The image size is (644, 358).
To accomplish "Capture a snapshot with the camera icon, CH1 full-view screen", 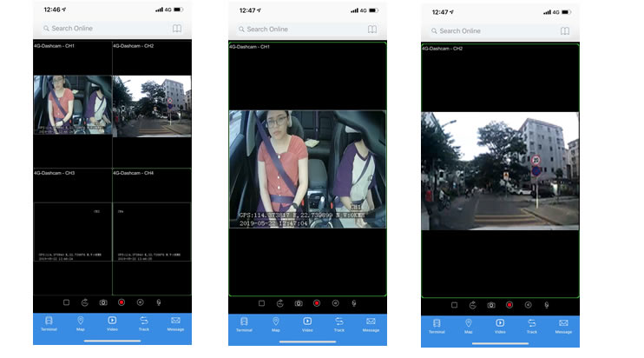I will point(299,303).
